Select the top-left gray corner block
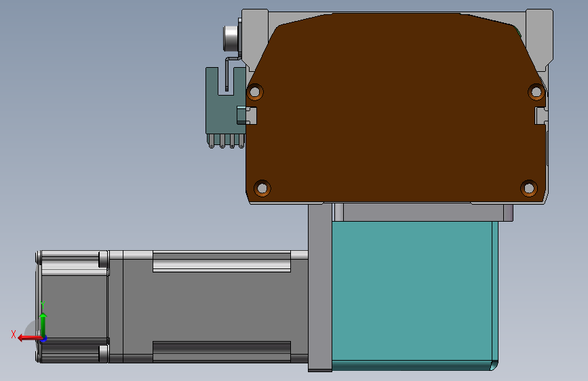Image resolution: width=588 pixels, height=381 pixels. point(255,39)
